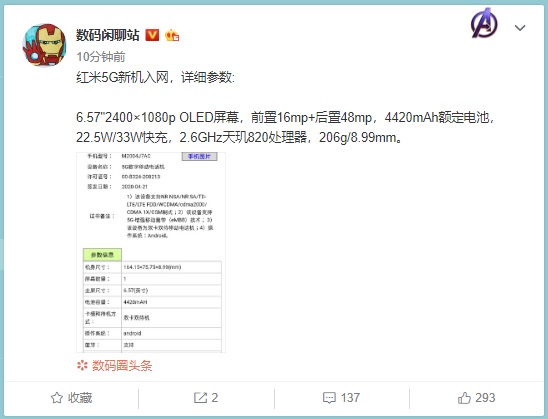Click the repost share icon
The width and height of the screenshot is (548, 419).
[200, 398]
